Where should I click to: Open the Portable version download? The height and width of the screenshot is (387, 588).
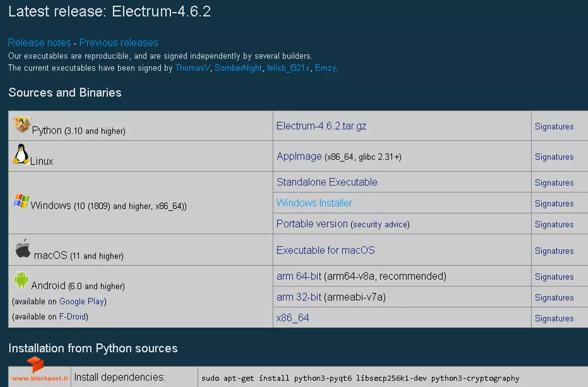pos(312,224)
